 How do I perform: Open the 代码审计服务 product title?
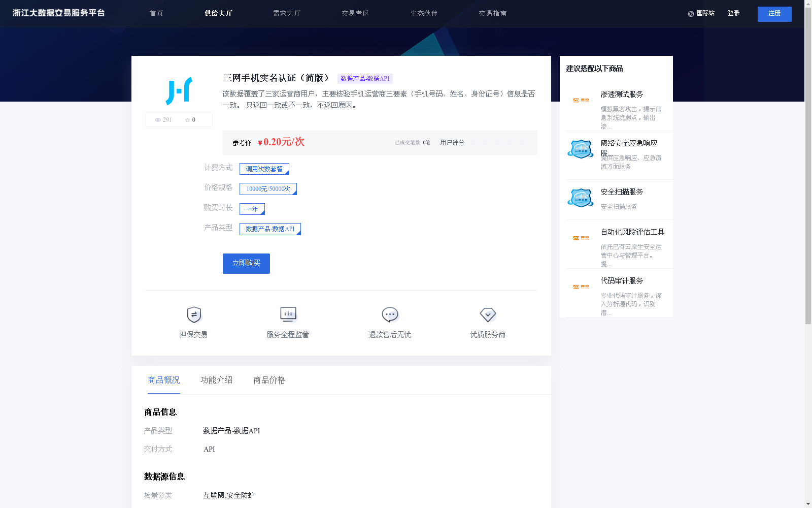[x=622, y=281]
